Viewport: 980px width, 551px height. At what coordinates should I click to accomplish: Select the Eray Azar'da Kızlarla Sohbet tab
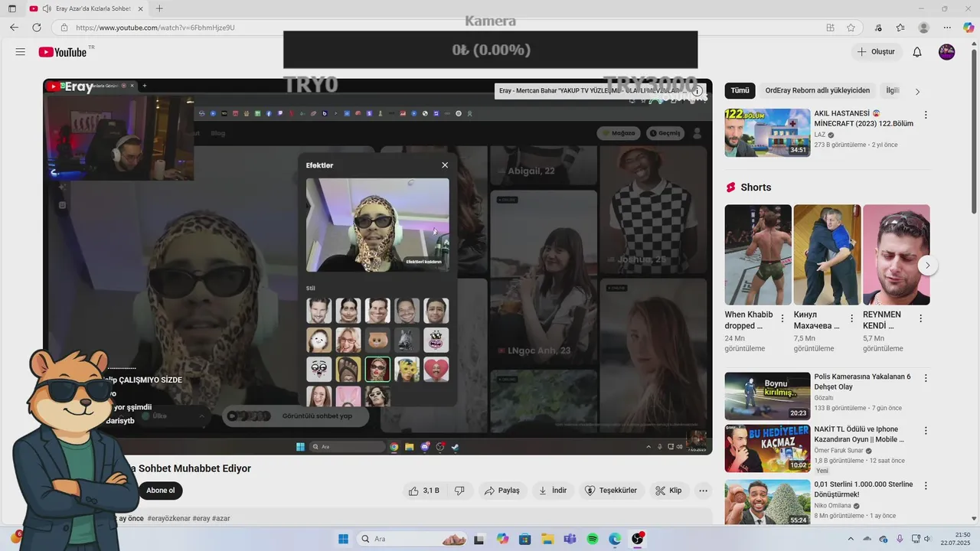(86, 8)
